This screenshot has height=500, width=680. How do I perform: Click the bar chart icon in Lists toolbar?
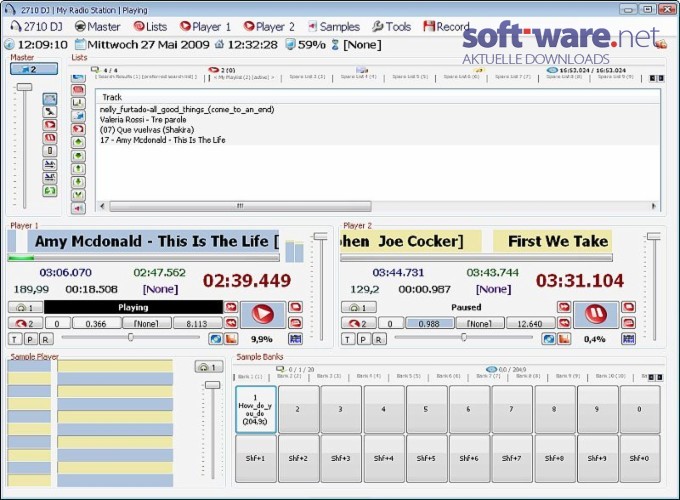(78, 103)
